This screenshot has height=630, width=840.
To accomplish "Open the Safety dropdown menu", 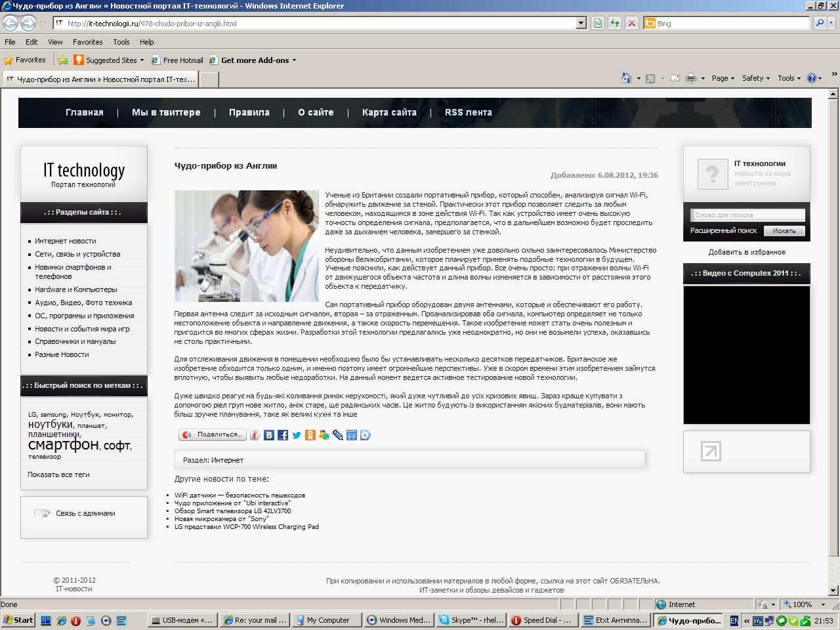I will (756, 78).
